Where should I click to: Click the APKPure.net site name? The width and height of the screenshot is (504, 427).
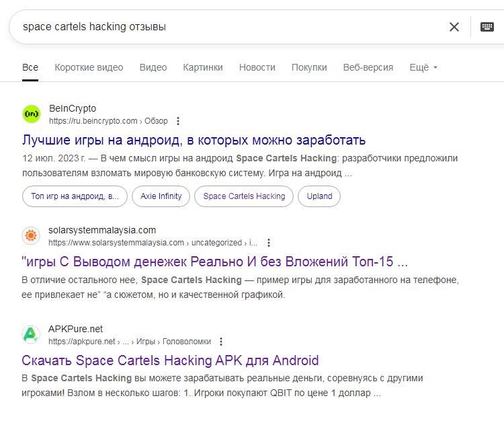75,329
